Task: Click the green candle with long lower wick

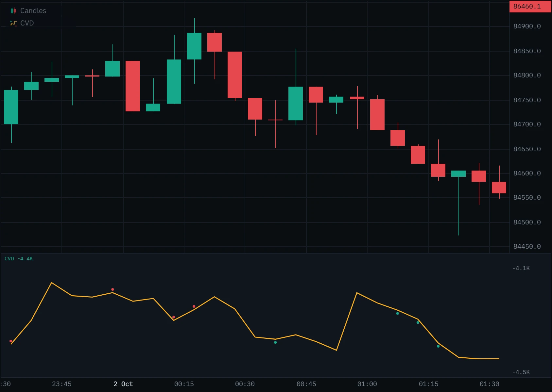Action: pyautogui.click(x=458, y=174)
